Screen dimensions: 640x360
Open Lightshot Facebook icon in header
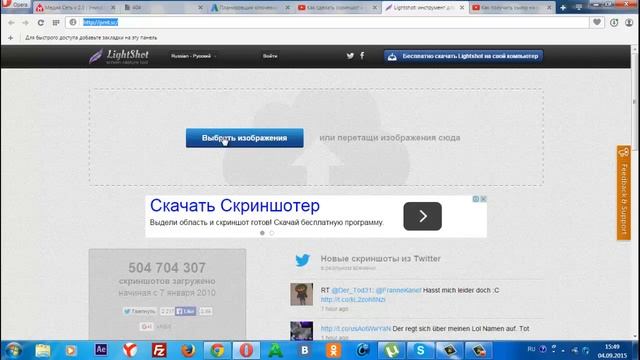[x=362, y=56]
